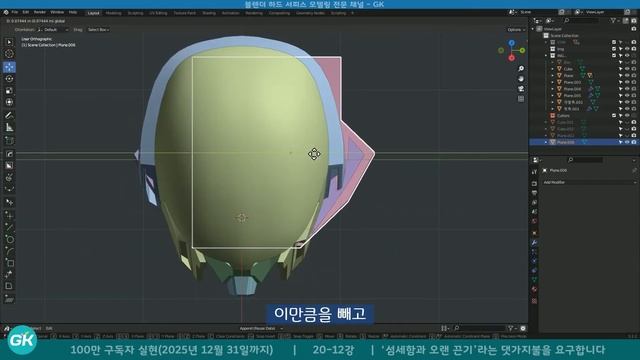Switch perspective/orthographic grid icon
The image size is (640, 360).
[521, 99]
